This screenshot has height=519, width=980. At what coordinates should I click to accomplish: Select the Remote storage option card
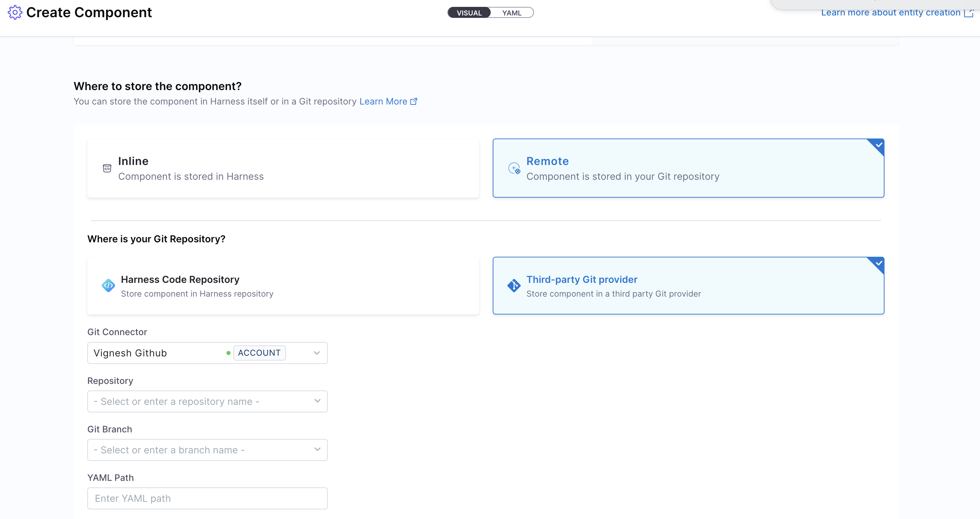[x=688, y=168]
